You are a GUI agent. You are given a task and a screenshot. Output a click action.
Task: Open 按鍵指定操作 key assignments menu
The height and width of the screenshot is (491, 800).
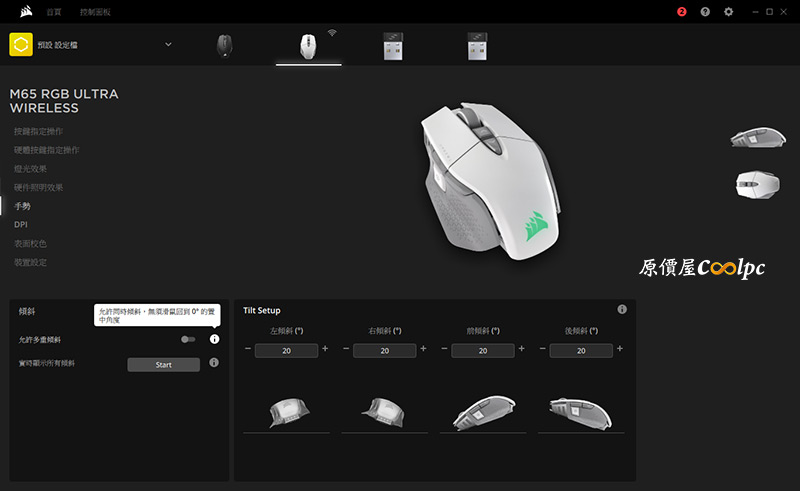[x=38, y=131]
